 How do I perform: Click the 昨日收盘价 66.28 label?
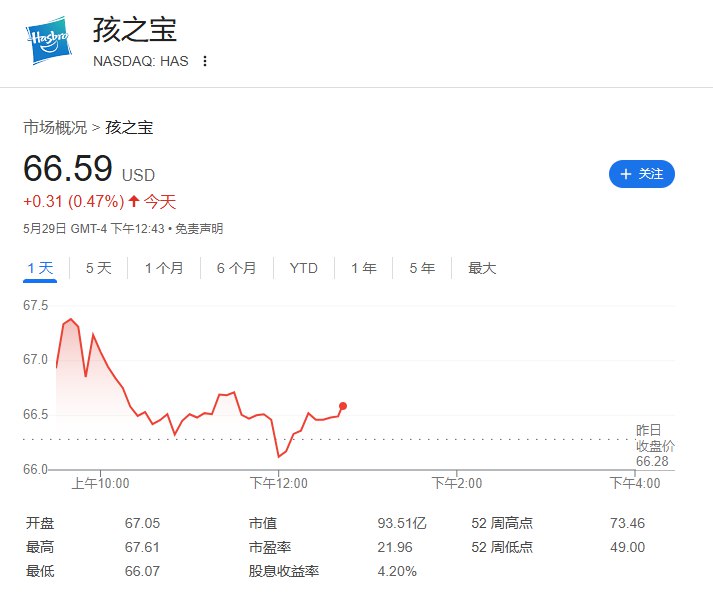click(x=654, y=445)
